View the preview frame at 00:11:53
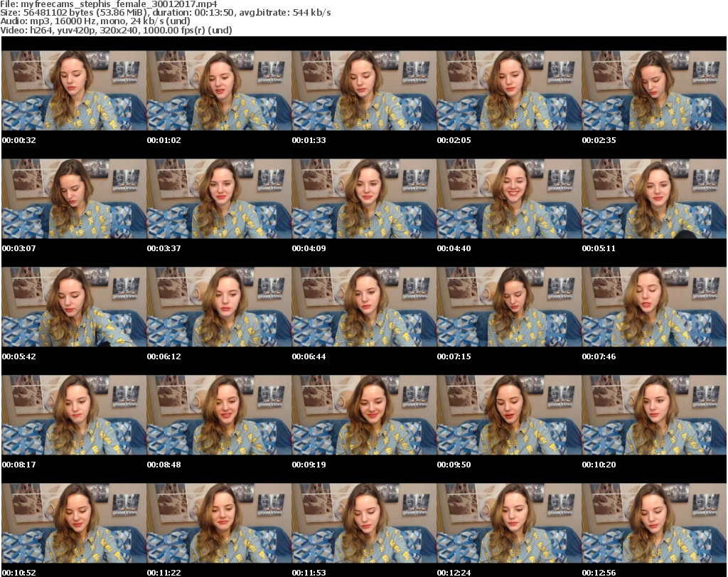The width and height of the screenshot is (728, 577). pyautogui.click(x=364, y=524)
